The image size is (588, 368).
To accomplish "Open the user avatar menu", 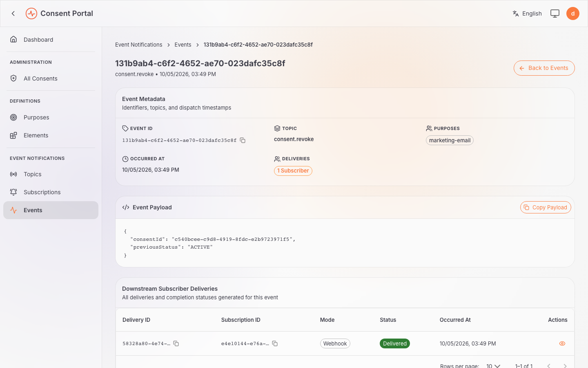I will click(573, 13).
